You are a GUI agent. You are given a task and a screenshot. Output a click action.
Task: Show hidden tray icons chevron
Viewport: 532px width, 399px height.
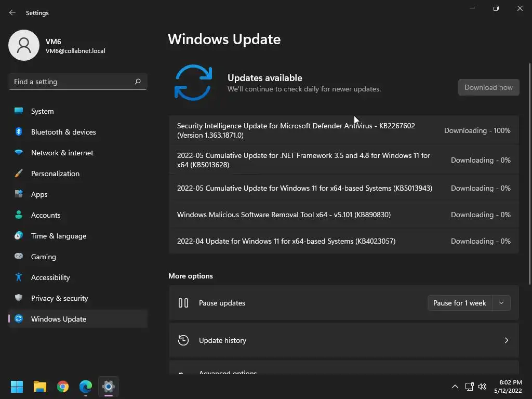tap(455, 387)
